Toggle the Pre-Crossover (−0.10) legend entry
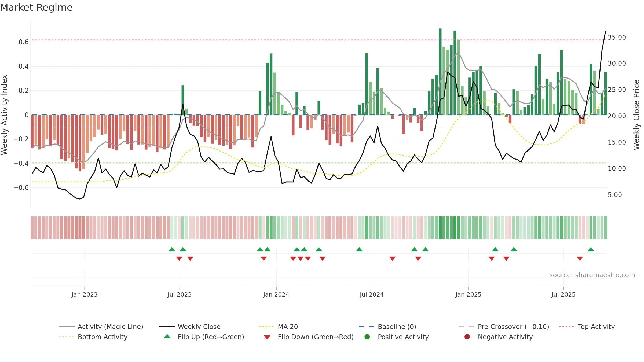This screenshot has width=644, height=362. coord(504,327)
